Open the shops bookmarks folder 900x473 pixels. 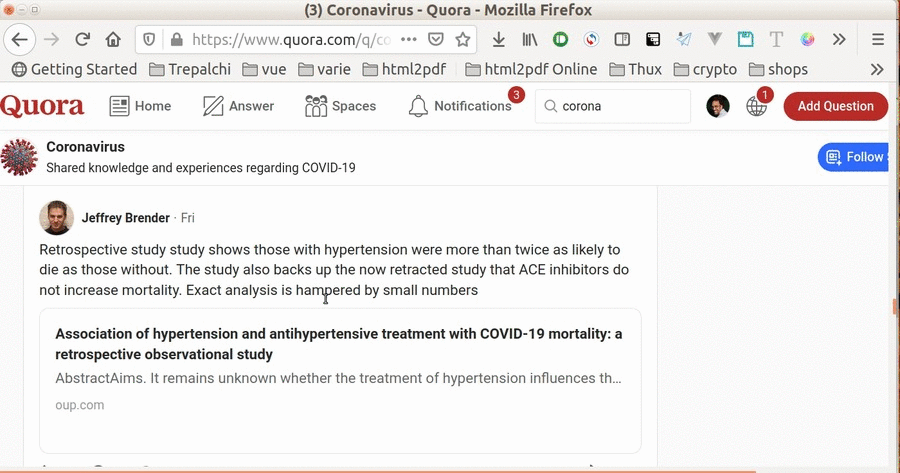[778, 69]
